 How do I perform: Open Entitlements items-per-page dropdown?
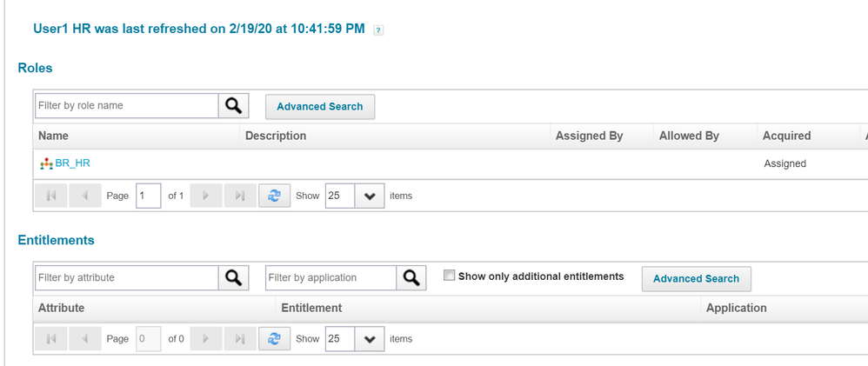[x=370, y=339]
